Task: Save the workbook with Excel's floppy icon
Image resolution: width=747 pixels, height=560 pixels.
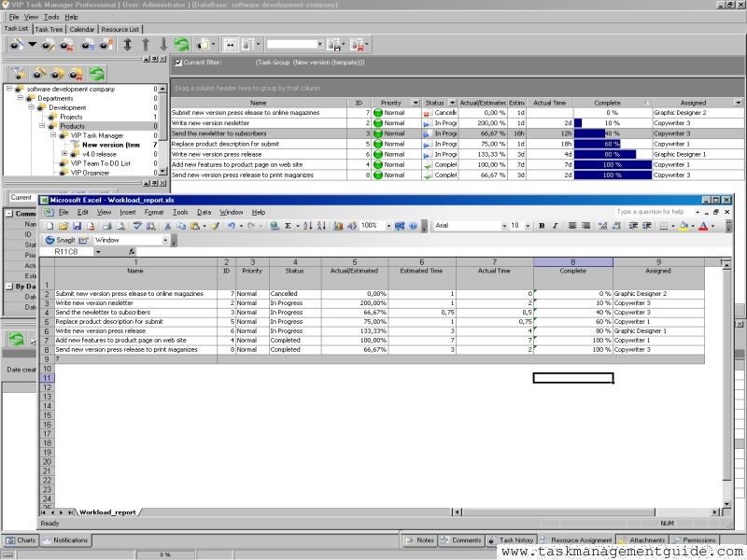Action: (x=78, y=226)
